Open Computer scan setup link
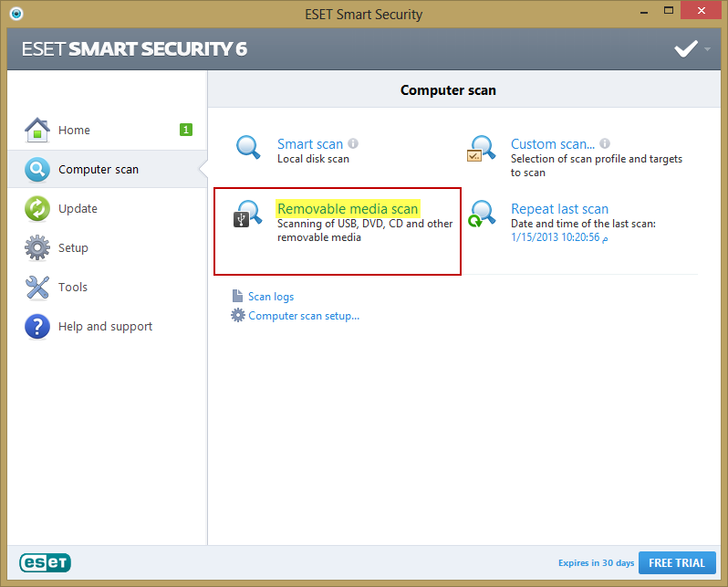Screen dimensions: 728x587 tap(304, 316)
